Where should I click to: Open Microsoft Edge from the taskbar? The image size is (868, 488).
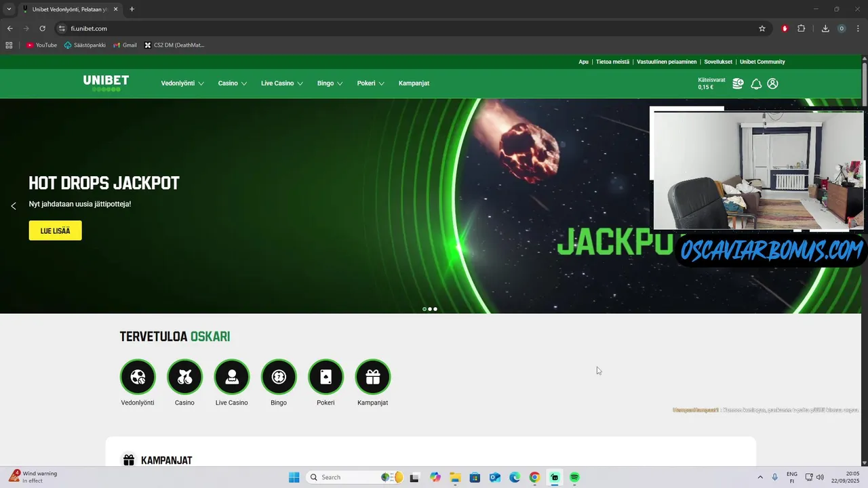[x=515, y=477]
